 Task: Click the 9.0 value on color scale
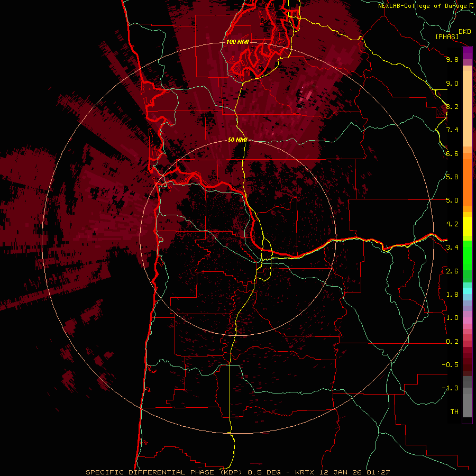(x=452, y=83)
